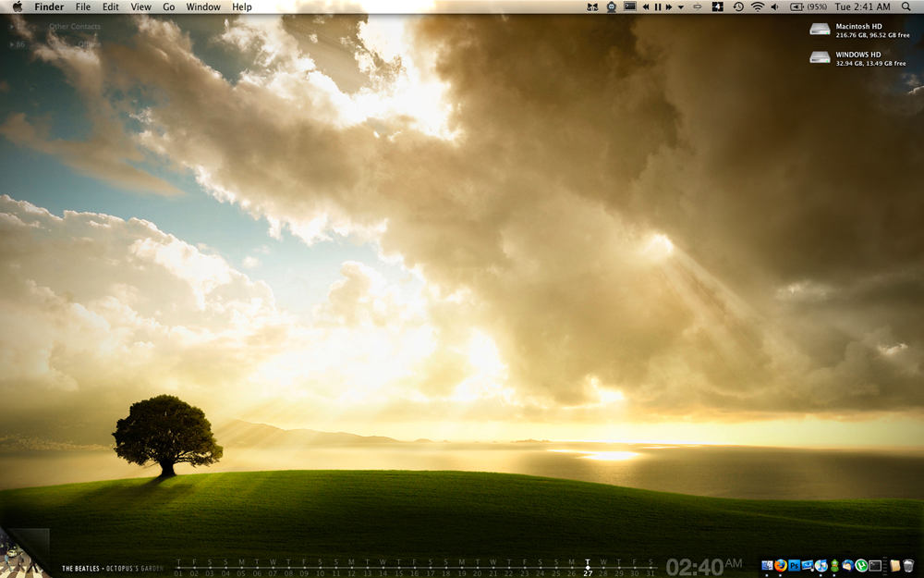924x578 pixels.
Task: Click the faint ring icon in menu bar
Action: [x=698, y=7]
